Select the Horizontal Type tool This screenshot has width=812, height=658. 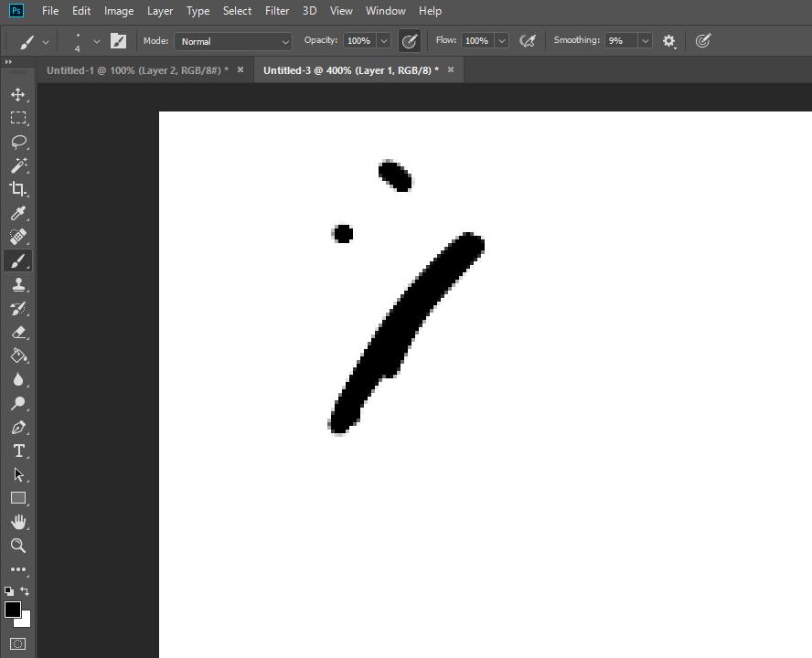(18, 451)
